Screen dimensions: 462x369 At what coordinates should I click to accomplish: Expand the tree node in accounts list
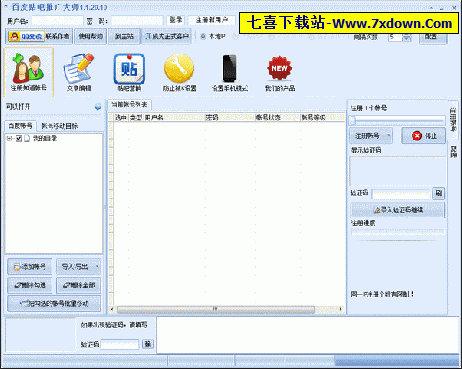[x=9, y=138]
